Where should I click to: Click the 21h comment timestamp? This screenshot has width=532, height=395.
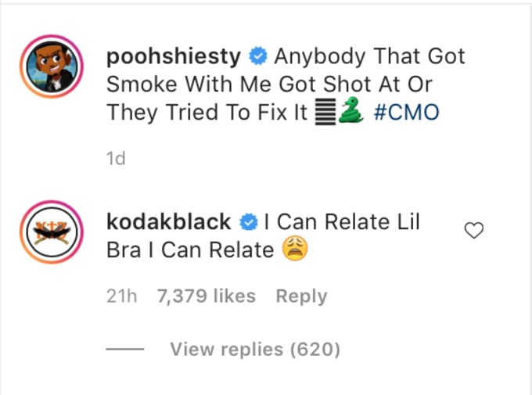[121, 296]
